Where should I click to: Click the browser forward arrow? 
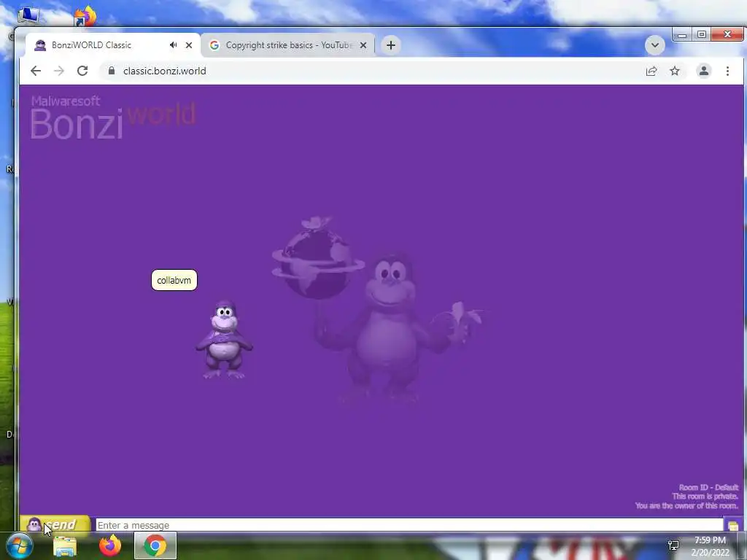point(59,71)
